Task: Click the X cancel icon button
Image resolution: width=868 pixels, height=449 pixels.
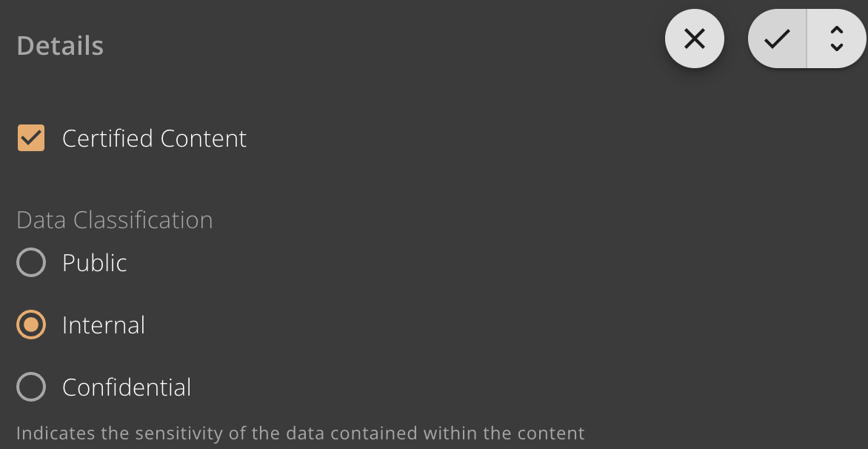Action: (694, 39)
